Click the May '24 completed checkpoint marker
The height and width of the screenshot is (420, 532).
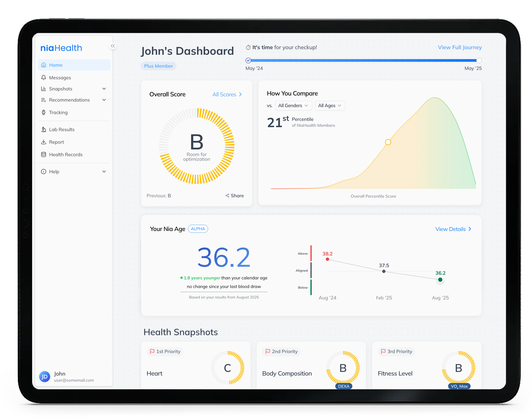click(248, 60)
